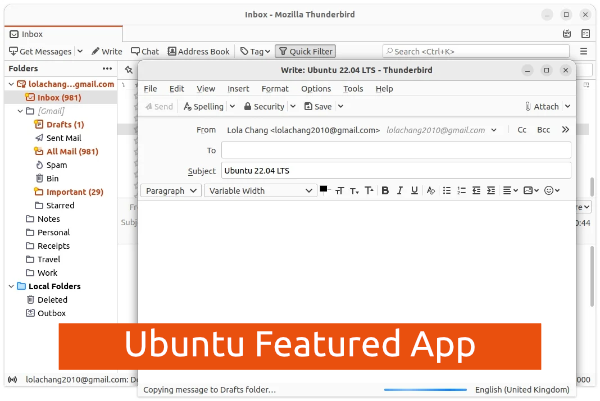Expand the Get Messages dropdown arrow
Screen dimensions: 600x401
click(x=80, y=51)
